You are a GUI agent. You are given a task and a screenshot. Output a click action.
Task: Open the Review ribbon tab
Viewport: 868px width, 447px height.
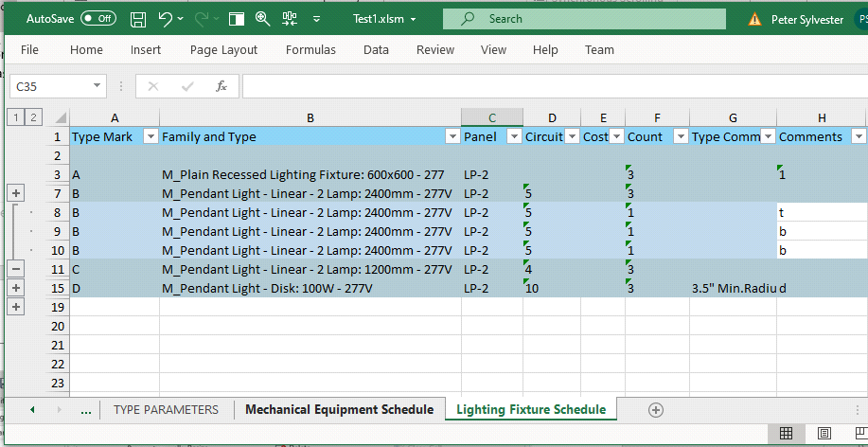point(435,50)
